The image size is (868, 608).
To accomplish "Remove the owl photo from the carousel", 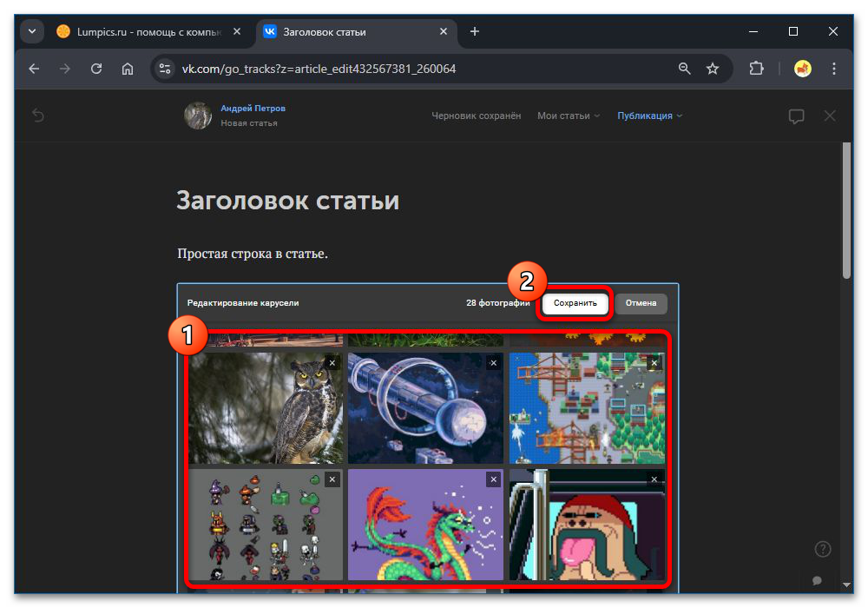I will point(332,362).
